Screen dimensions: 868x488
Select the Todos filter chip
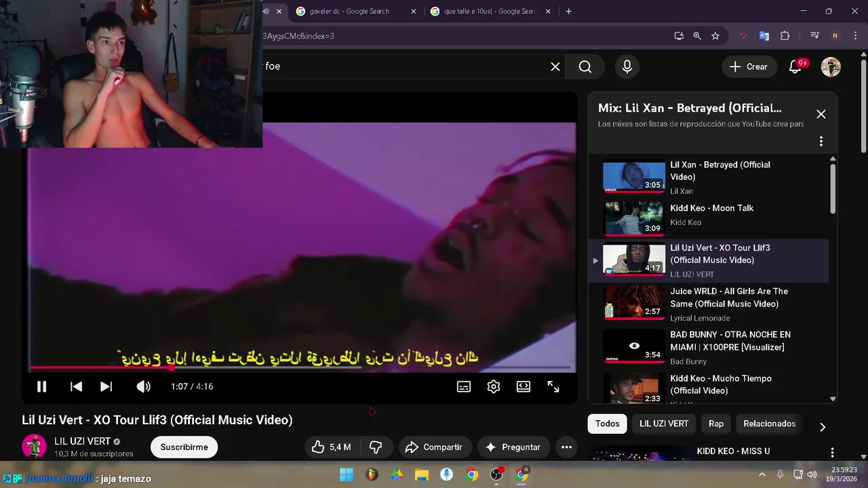pos(608,424)
